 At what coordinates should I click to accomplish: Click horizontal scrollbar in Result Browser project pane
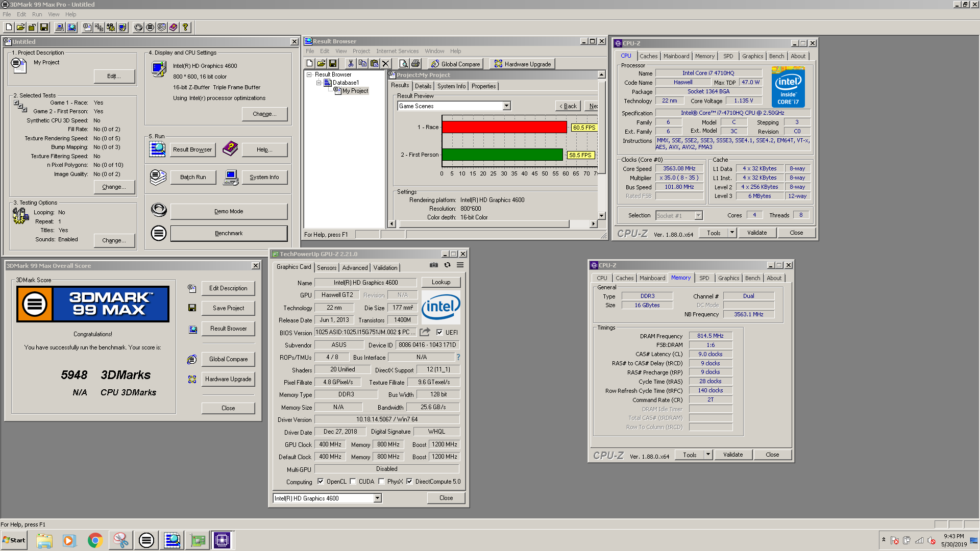(x=483, y=224)
